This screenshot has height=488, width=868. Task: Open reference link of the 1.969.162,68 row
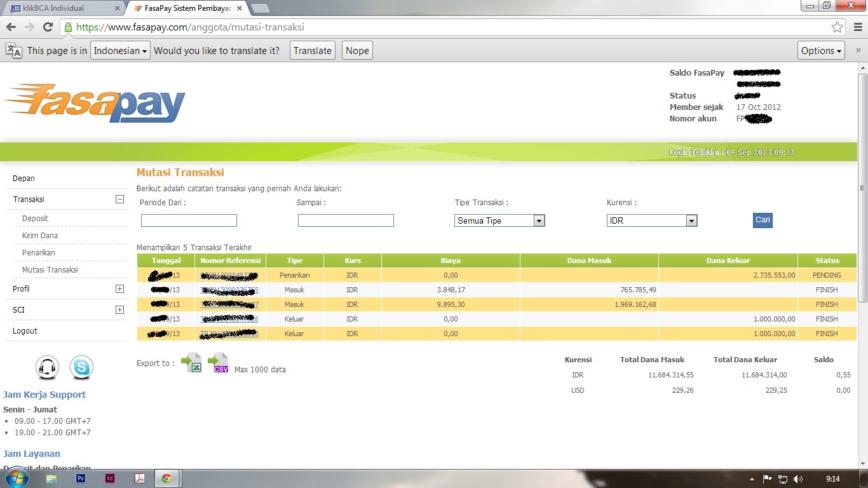(229, 304)
